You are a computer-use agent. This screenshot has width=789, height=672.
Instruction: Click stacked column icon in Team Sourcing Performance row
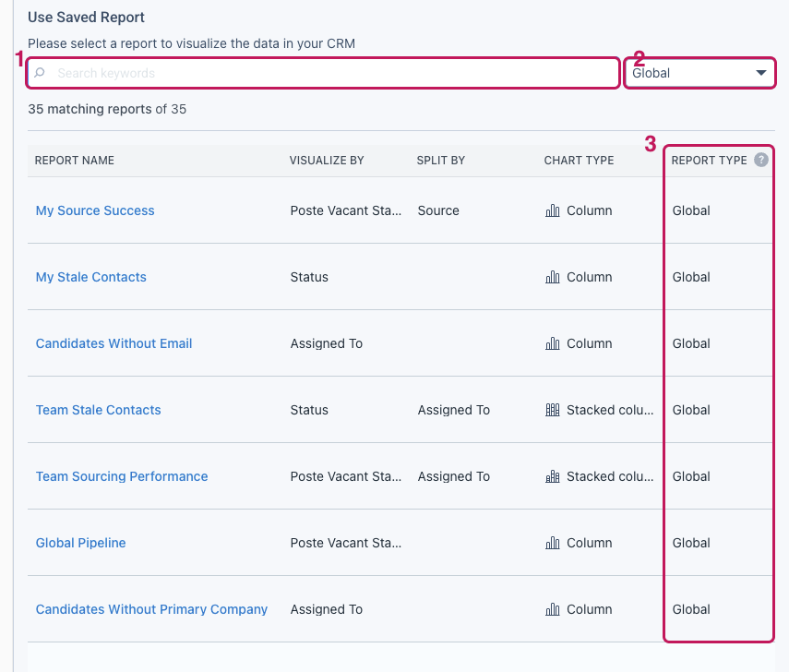[x=553, y=476]
